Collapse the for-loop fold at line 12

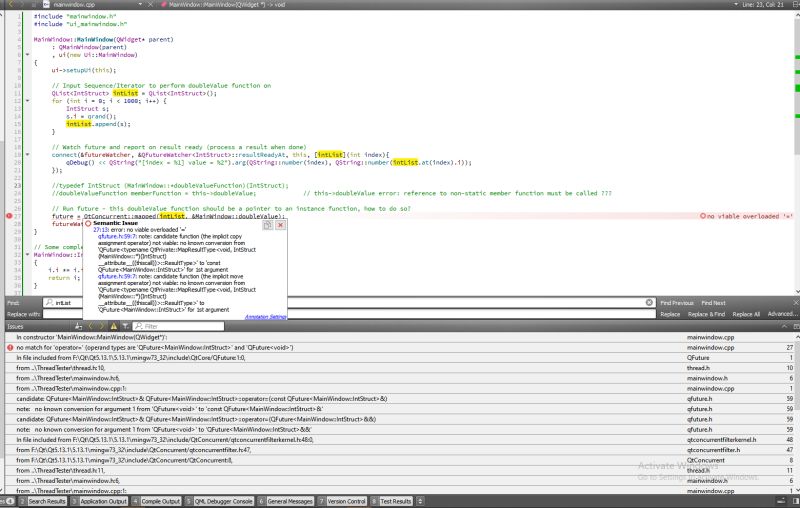(28, 101)
